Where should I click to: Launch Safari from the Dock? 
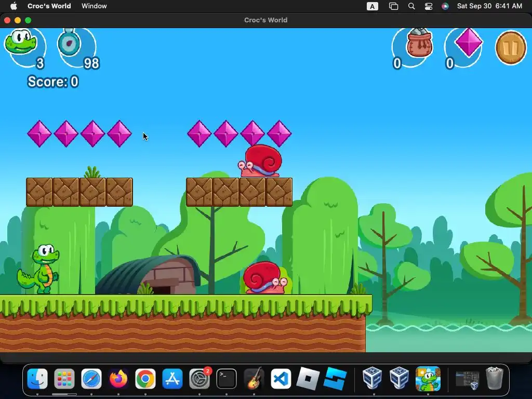click(91, 378)
